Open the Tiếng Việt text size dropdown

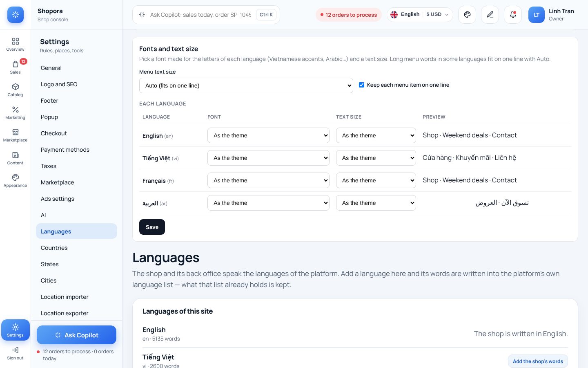[376, 158]
